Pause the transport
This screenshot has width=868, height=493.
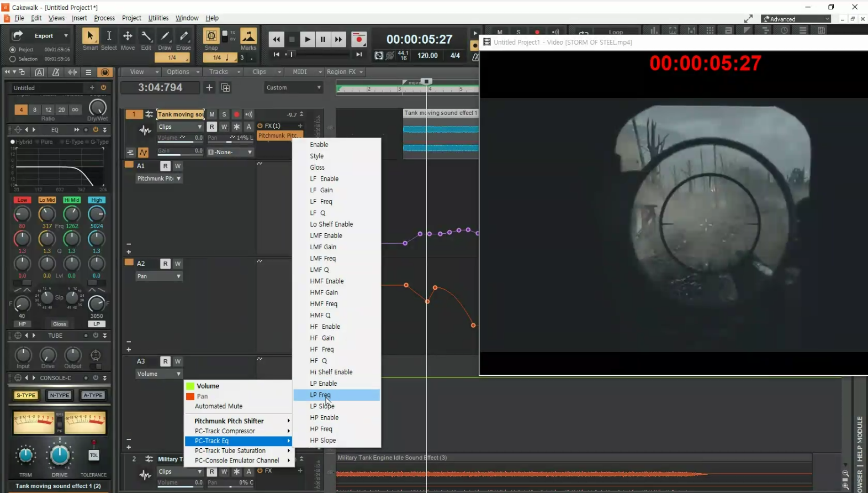tap(323, 39)
